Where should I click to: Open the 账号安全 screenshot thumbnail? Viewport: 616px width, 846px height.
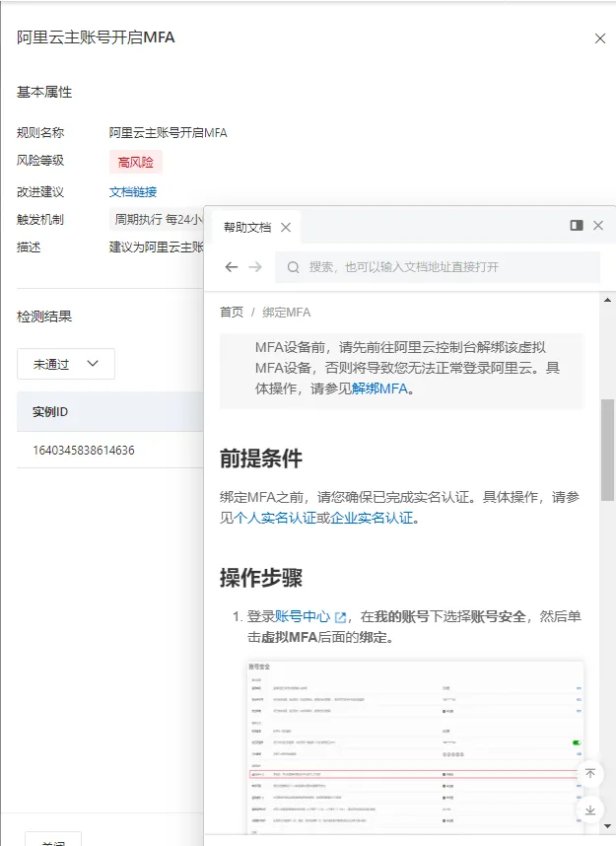415,747
